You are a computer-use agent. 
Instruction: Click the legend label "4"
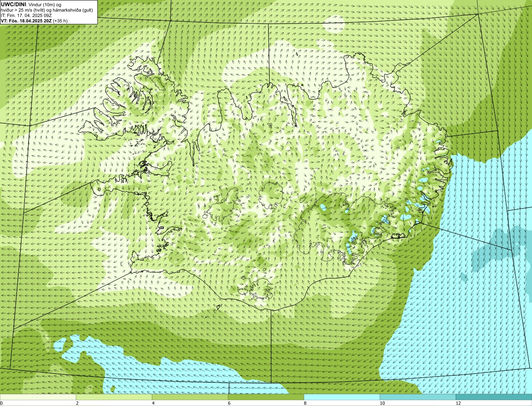click(x=153, y=403)
